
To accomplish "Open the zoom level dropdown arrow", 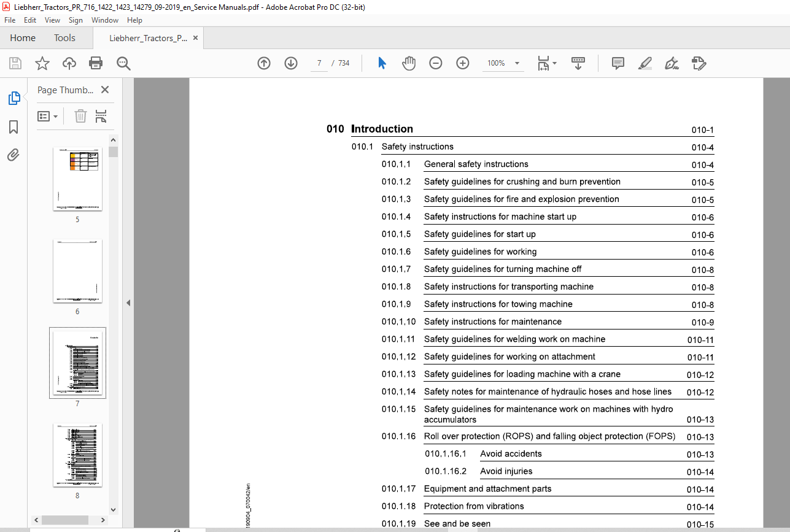I will coord(517,63).
